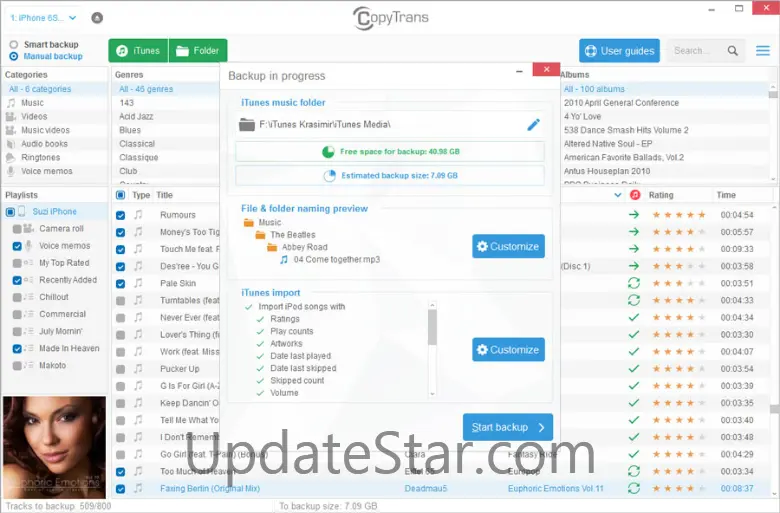Click the magnifier search icon
The height and width of the screenshot is (513, 780).
tap(733, 51)
